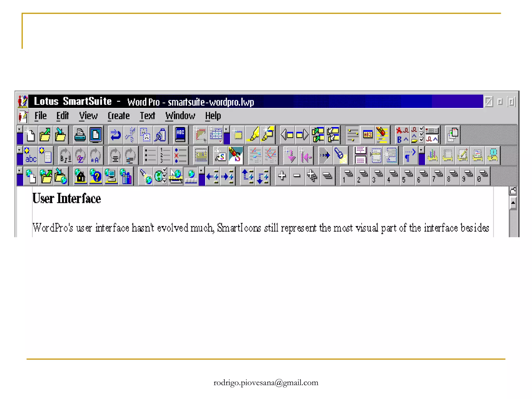This screenshot has width=532, height=399.
Task: Open the Internet SmartIcons bar dropdown arrow
Action: click(x=19, y=171)
